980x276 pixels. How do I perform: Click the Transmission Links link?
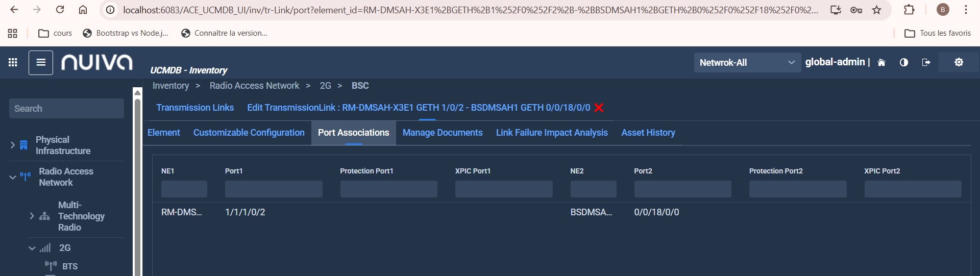coord(195,108)
